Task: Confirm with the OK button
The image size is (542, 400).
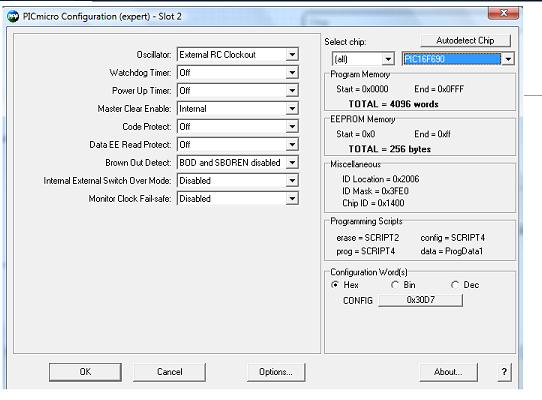Action: (85, 372)
